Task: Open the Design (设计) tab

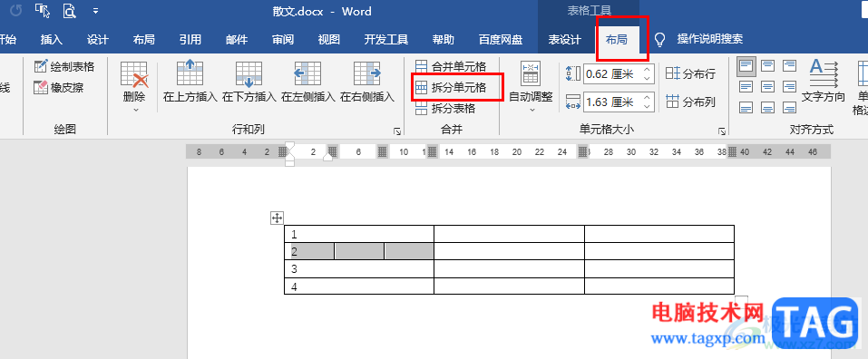Action: (x=98, y=39)
